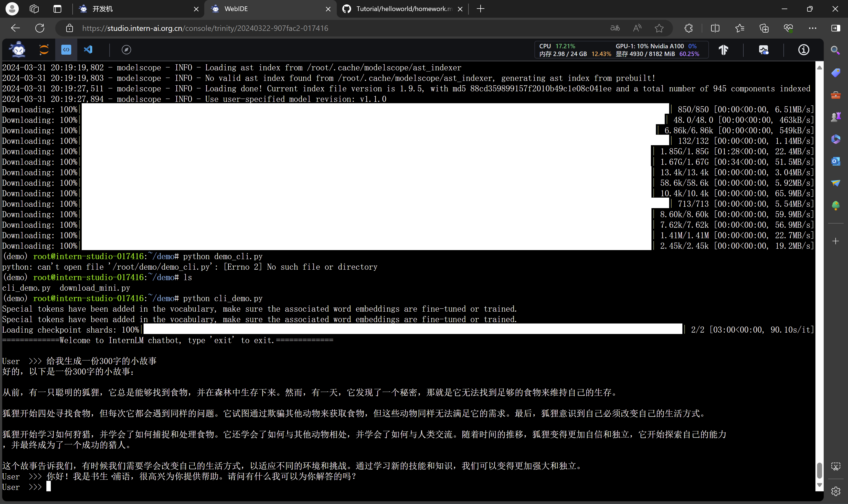
Task: Click the InternStudio mascot logo
Action: point(18,50)
